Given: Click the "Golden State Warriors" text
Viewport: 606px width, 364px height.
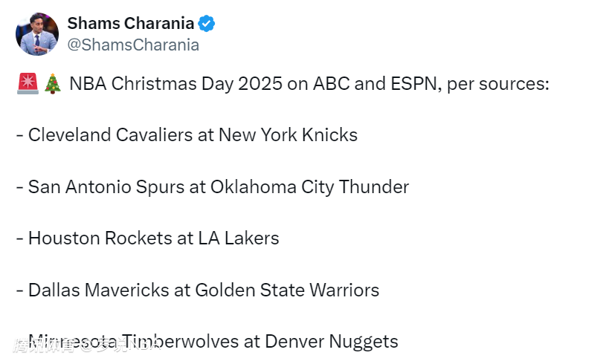Looking at the screenshot, I should coord(287,290).
